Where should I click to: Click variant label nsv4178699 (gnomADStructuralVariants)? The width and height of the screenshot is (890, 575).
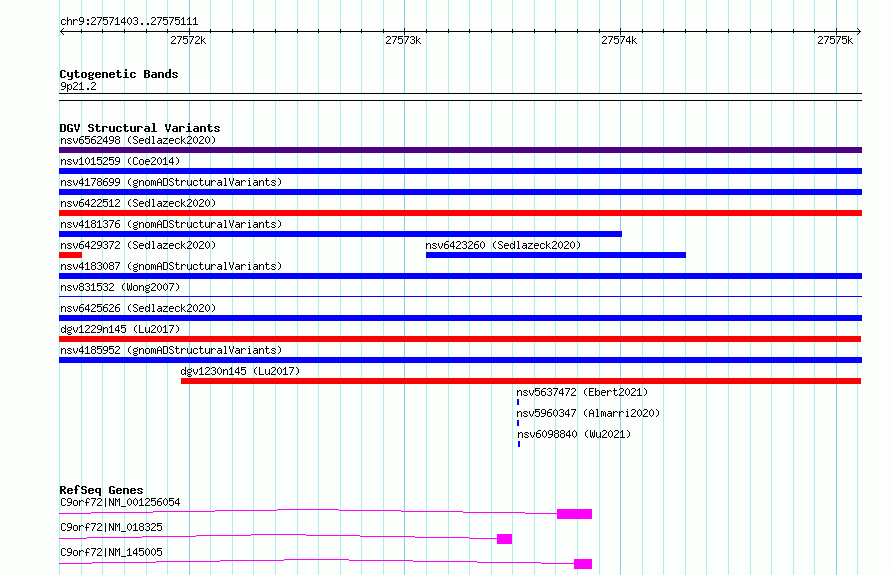coord(171,182)
